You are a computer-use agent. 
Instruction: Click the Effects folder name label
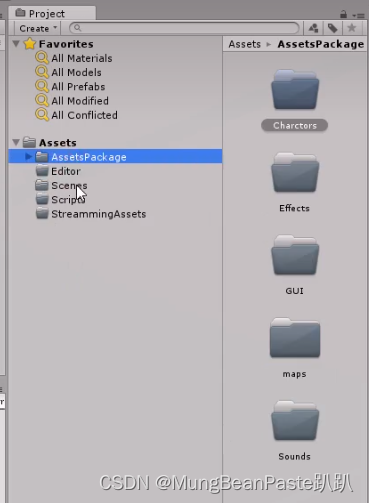[294, 208]
